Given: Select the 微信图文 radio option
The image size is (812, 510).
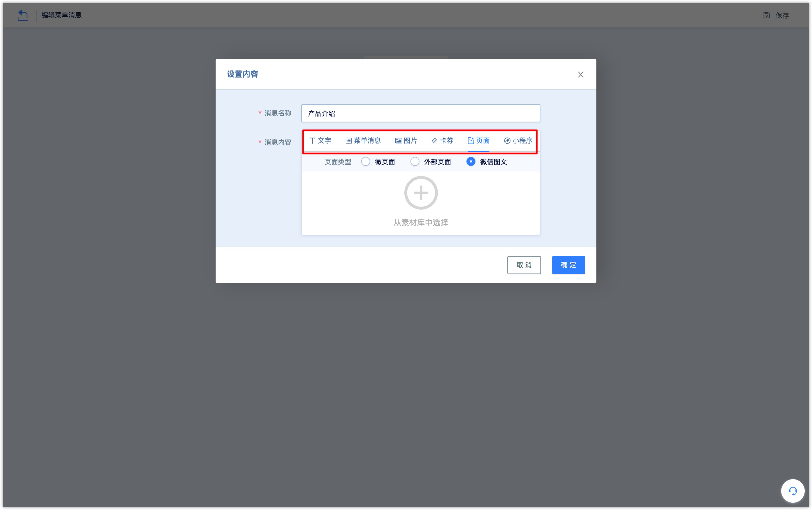Looking at the screenshot, I should point(471,162).
